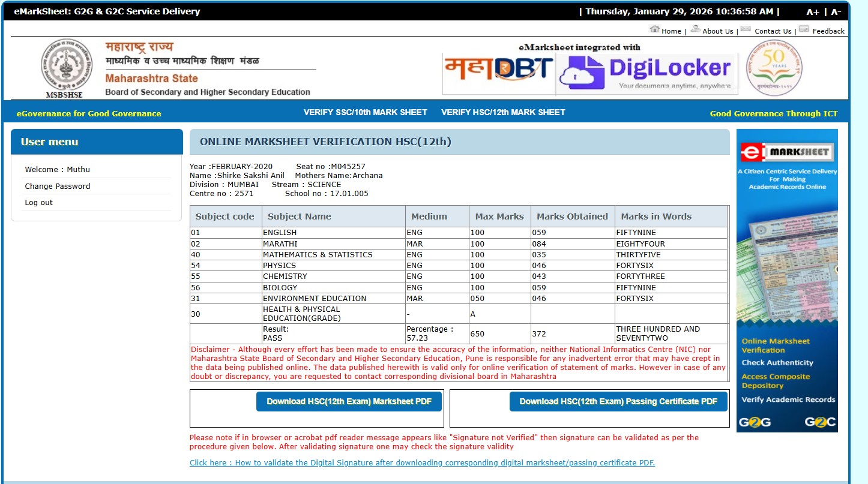The image size is (868, 484).
Task: Click the Feedback icon
Action: [804, 29]
